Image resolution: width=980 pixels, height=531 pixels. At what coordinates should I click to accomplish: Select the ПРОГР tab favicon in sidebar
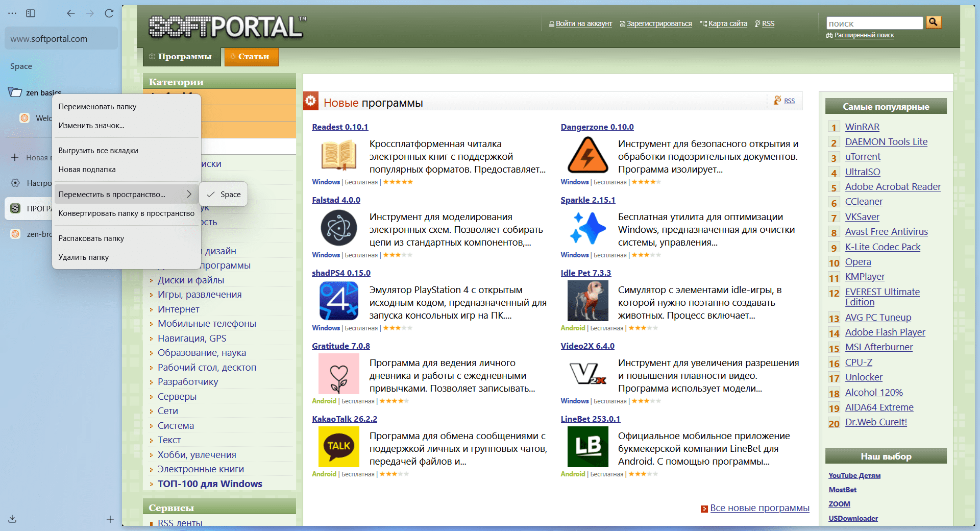(15, 208)
